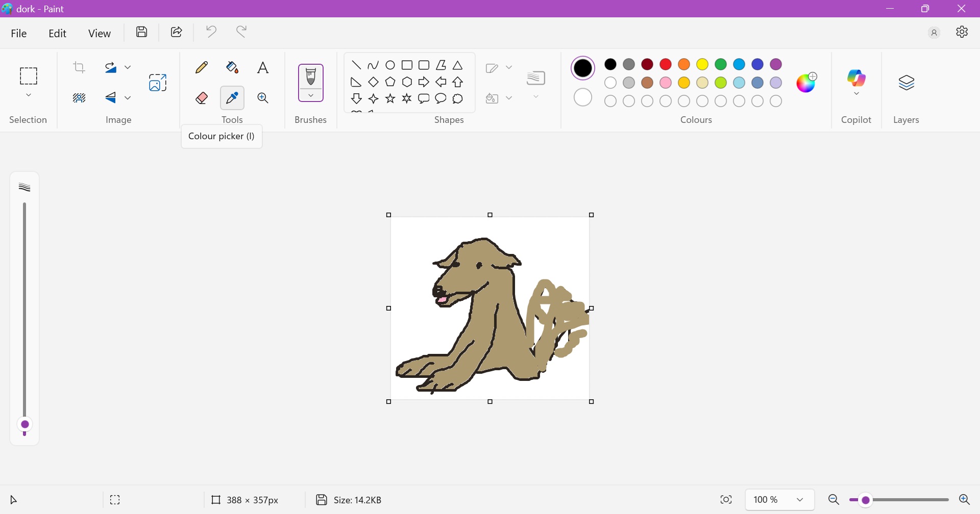Choose the Diamond shape
This screenshot has width=980, height=514.
point(374,82)
